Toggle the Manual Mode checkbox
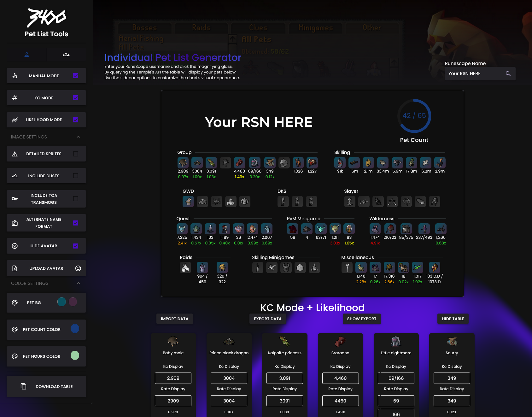 pos(76,76)
